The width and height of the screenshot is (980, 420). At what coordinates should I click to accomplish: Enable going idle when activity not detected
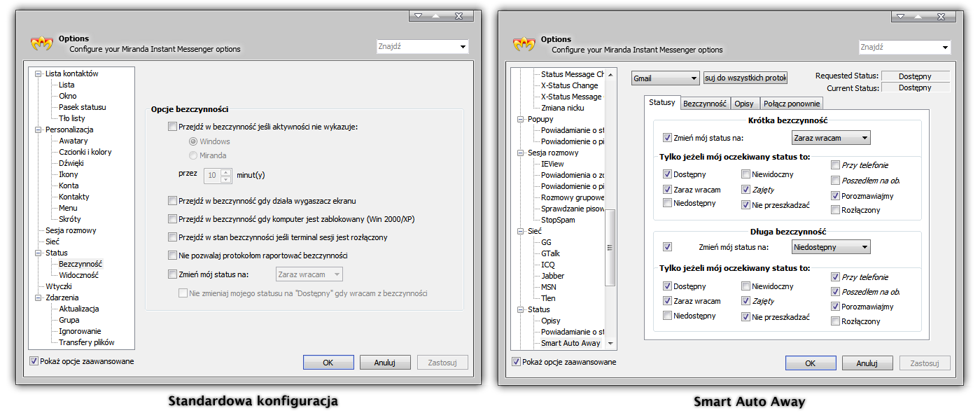pyautogui.click(x=173, y=127)
